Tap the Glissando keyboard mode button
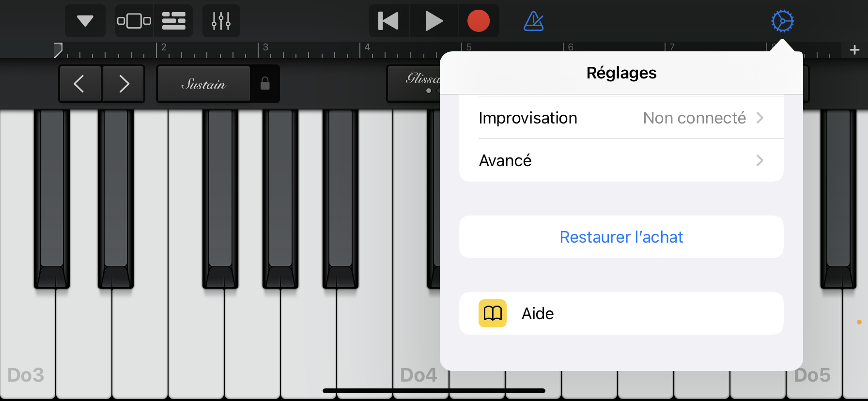Image resolution: width=868 pixels, height=401 pixels. pyautogui.click(x=414, y=84)
